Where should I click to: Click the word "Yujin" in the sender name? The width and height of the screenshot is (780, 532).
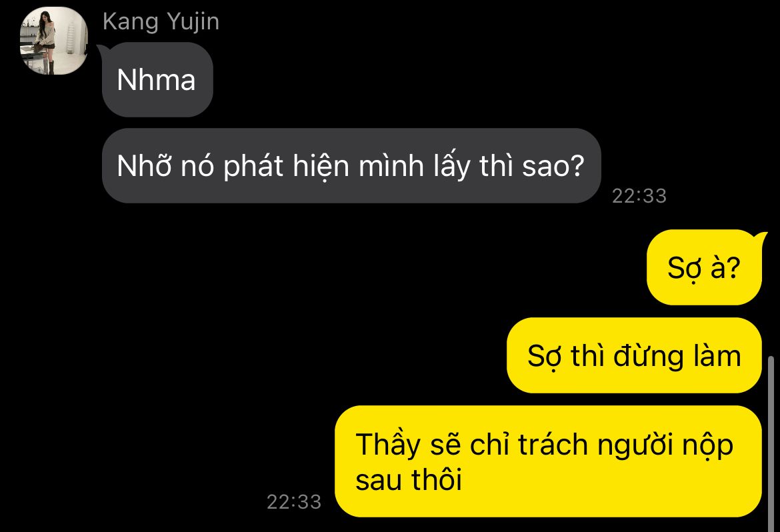193,23
